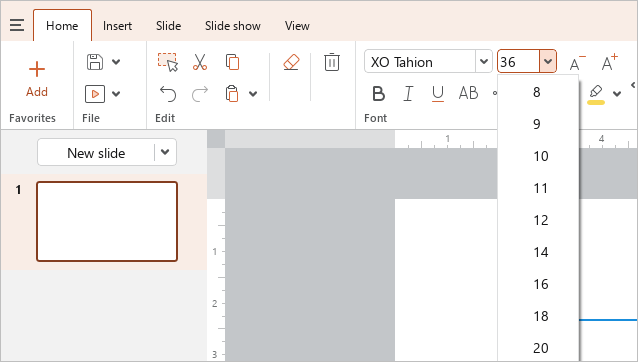Select font size 20 from list
The height and width of the screenshot is (362, 638).
coord(538,348)
